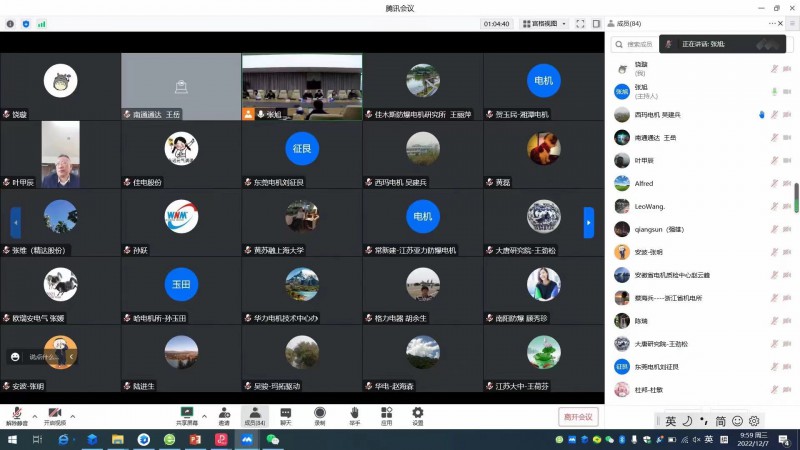Select Alfred in the members list
This screenshot has width=800, height=450.
click(x=702, y=183)
